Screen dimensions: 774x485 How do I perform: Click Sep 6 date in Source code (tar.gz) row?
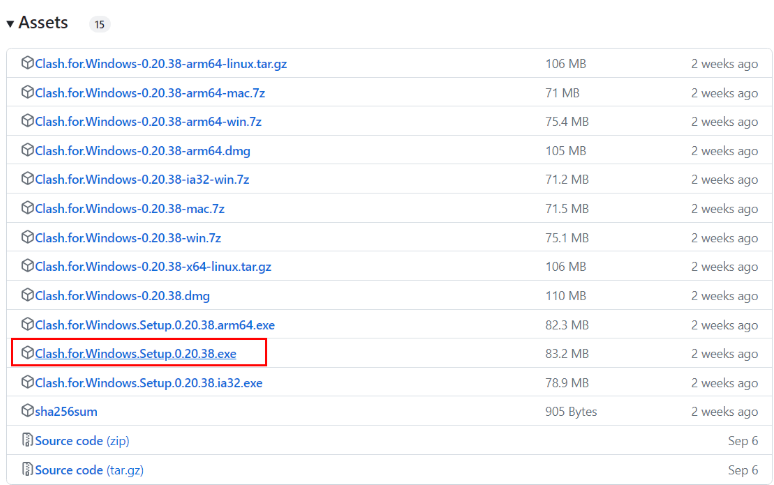[x=743, y=470]
